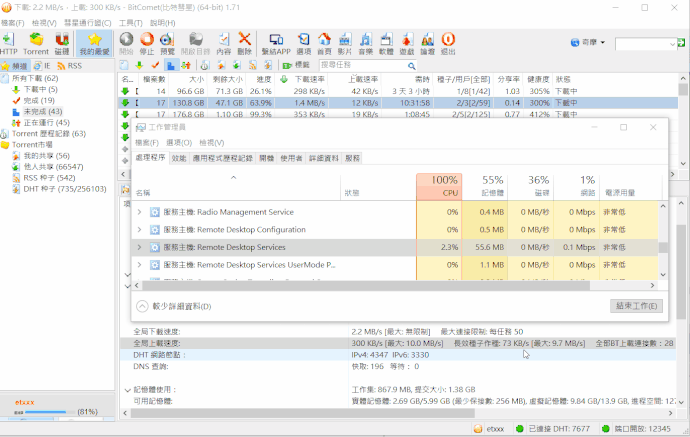This screenshot has width=690, height=437.
Task: Expand Radio Management Service row in Task Manager
Action: tap(139, 212)
